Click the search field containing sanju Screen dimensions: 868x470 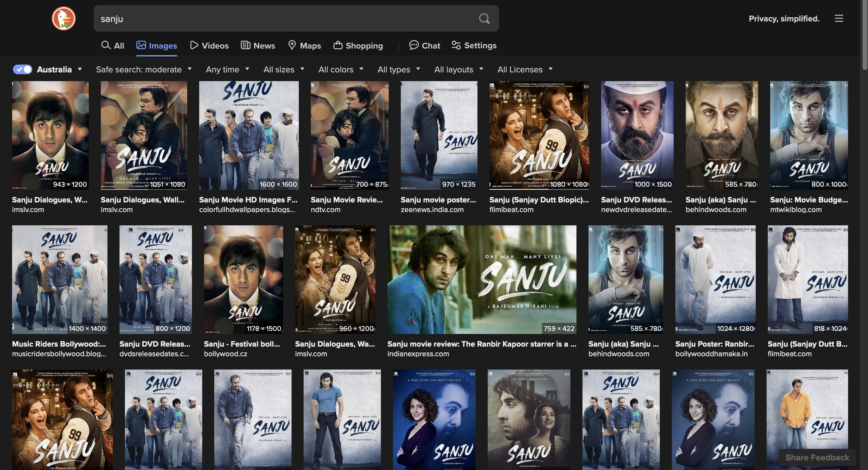click(x=286, y=18)
